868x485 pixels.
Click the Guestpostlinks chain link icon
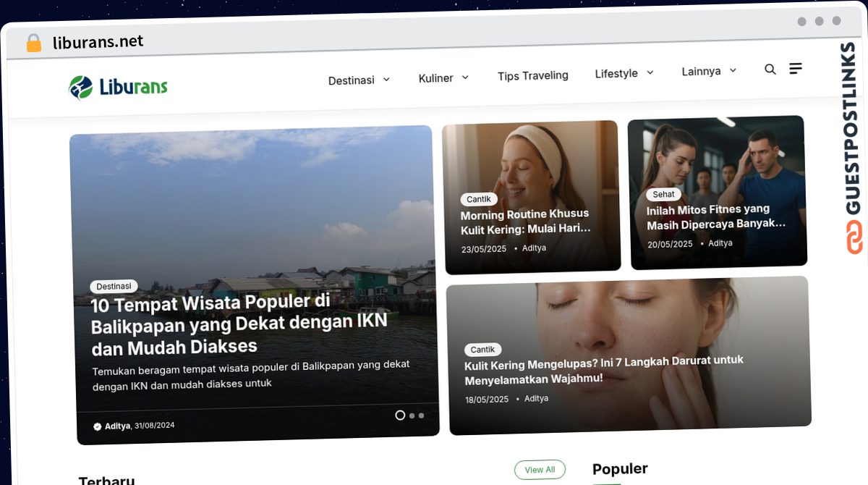(855, 237)
